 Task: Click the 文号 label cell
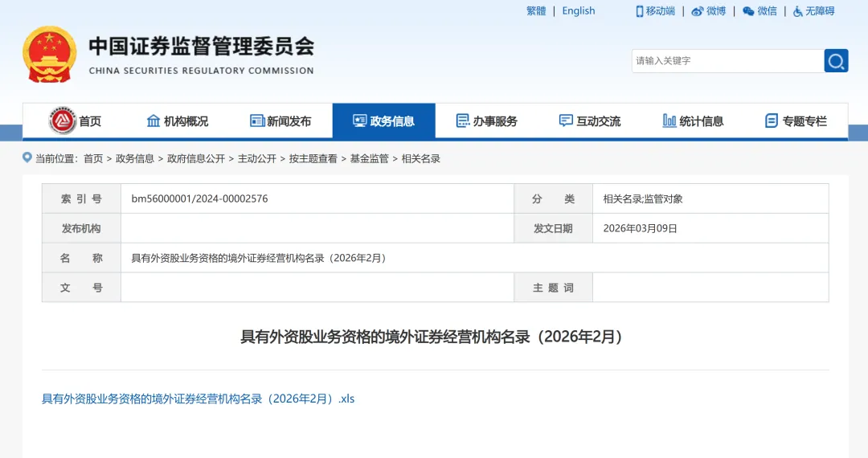(81, 288)
